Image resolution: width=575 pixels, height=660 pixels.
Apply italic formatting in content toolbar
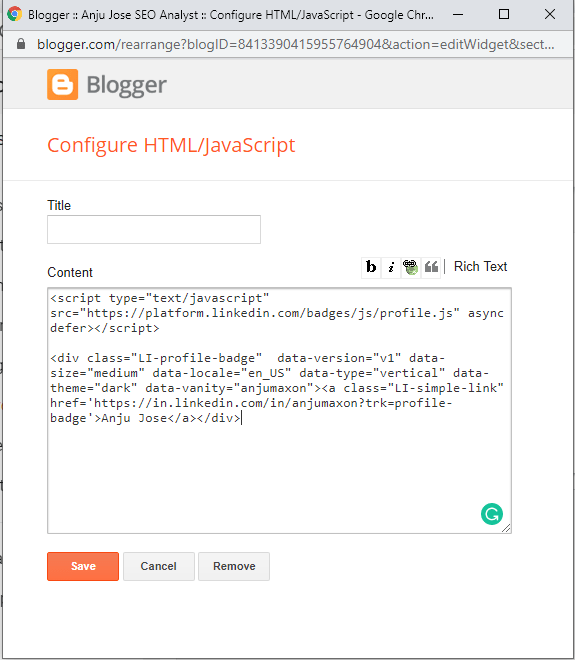tap(391, 267)
